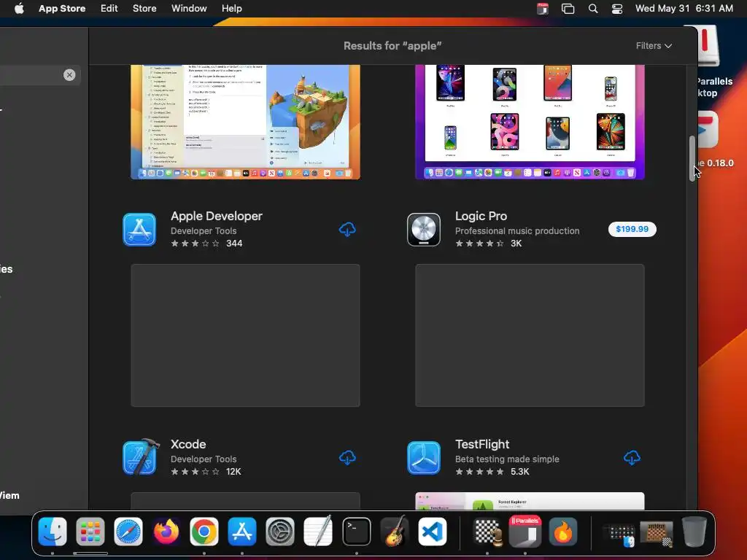Open Finder from the Dock
The width and height of the screenshot is (747, 560).
pyautogui.click(x=53, y=532)
